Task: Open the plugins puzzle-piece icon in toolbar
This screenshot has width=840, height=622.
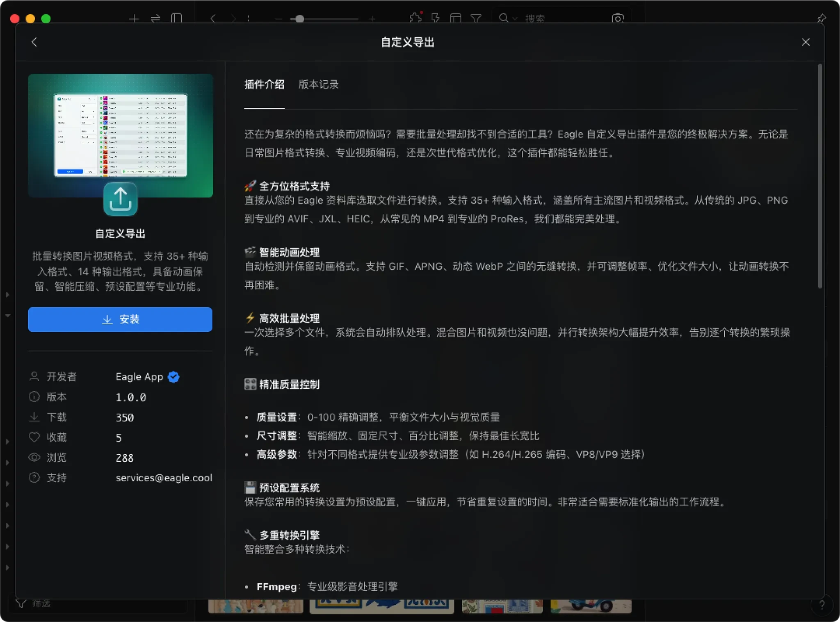Action: [x=415, y=18]
